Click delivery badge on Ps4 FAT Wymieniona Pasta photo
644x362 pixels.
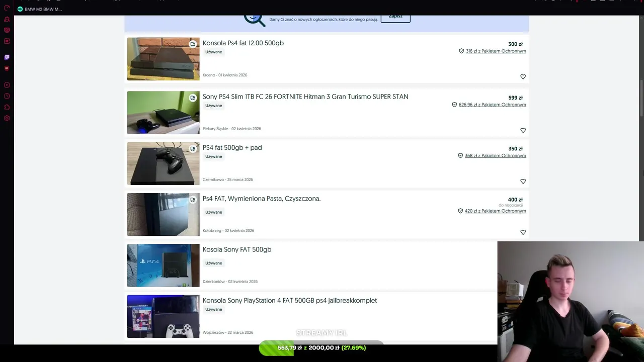point(193,200)
